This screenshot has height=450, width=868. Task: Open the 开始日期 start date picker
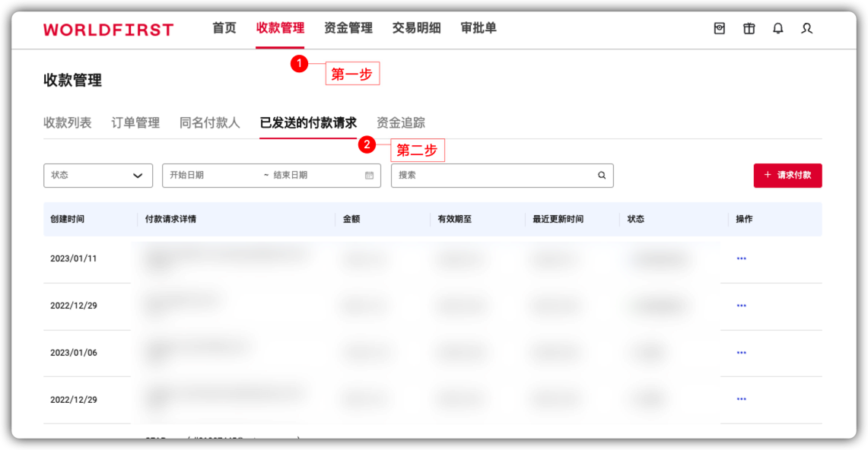(205, 176)
